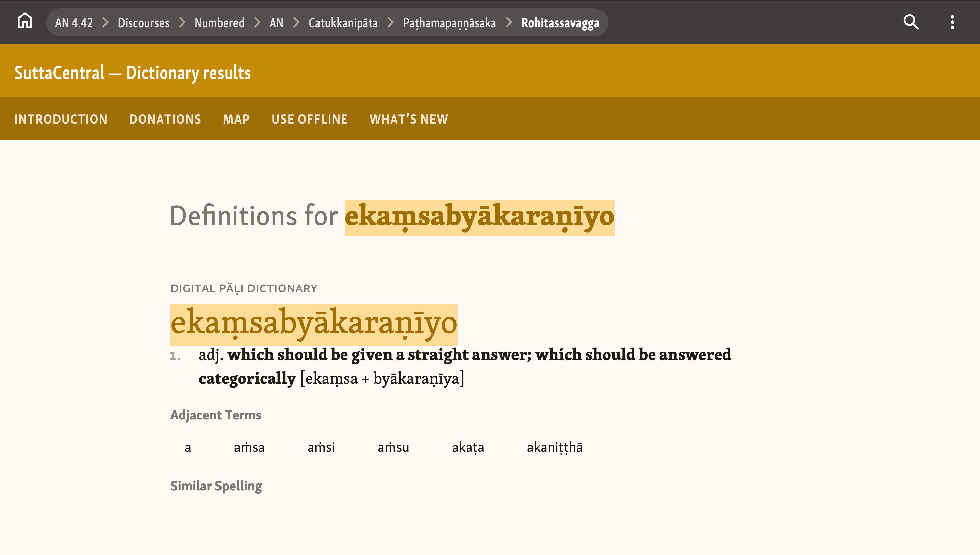Click the adjacent term aṁsa
This screenshot has height=555, width=980.
coord(249,447)
